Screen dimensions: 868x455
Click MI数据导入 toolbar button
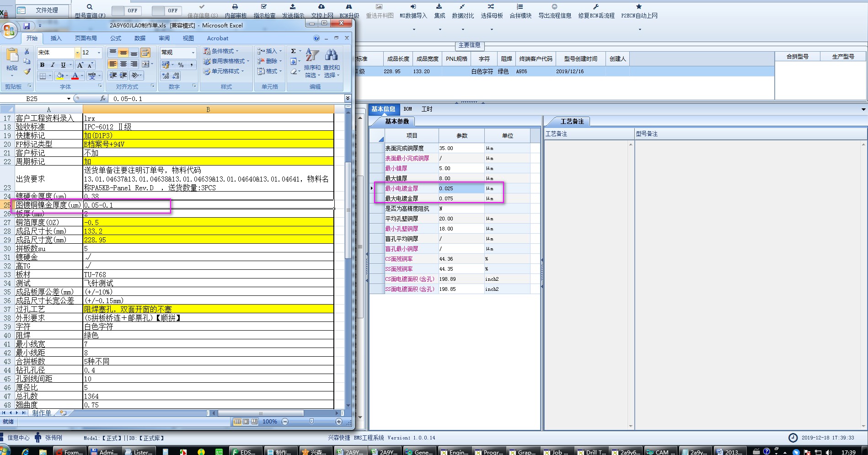[413, 11]
